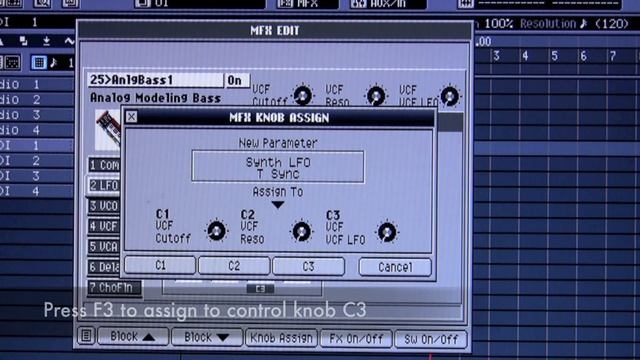Viewport: 640px width, 360px height.
Task: Click the VCF Reso knob in MFX Edit window
Action: tap(376, 96)
